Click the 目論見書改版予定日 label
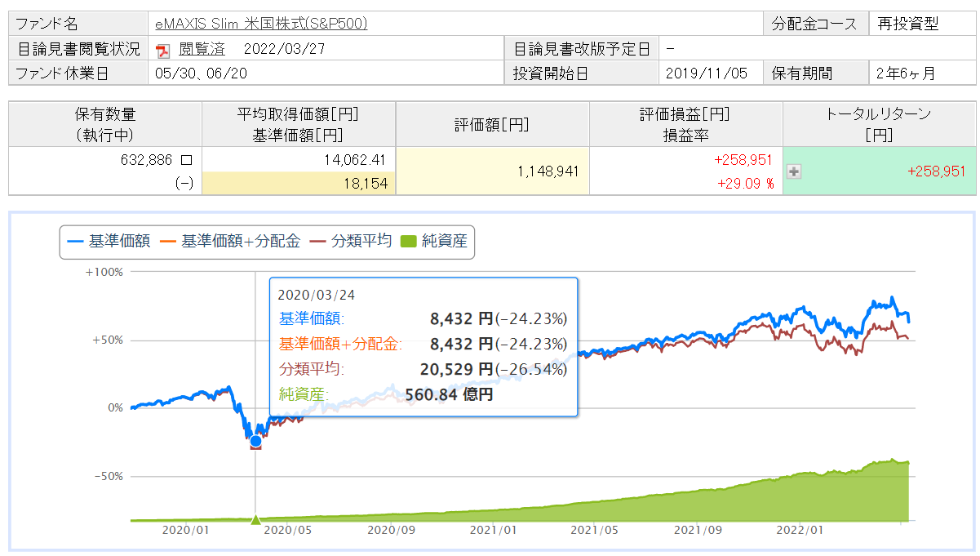 [581, 49]
